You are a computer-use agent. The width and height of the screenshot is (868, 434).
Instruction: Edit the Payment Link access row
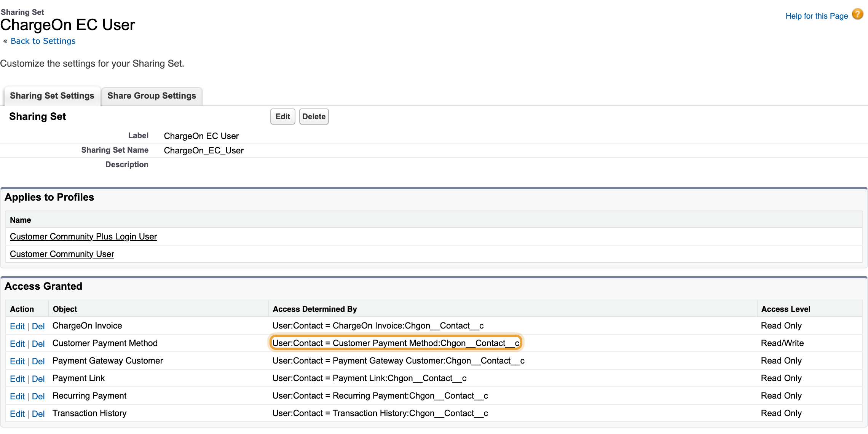click(x=17, y=379)
